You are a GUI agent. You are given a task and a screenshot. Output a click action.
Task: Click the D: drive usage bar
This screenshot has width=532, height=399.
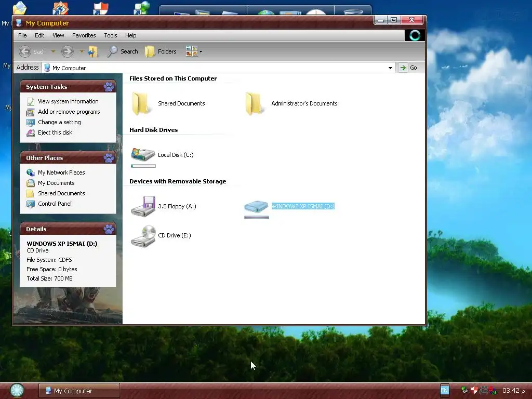point(257,218)
